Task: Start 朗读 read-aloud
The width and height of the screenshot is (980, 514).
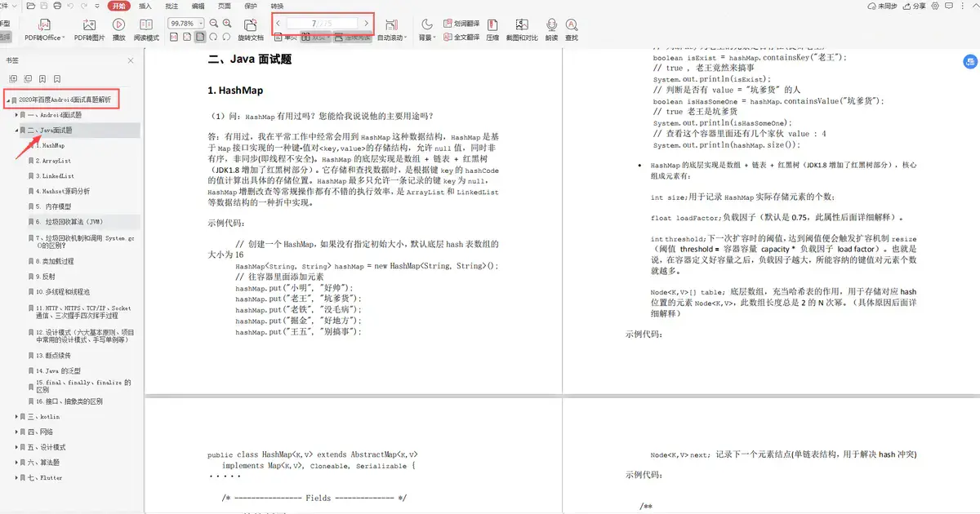Action: pos(551,24)
